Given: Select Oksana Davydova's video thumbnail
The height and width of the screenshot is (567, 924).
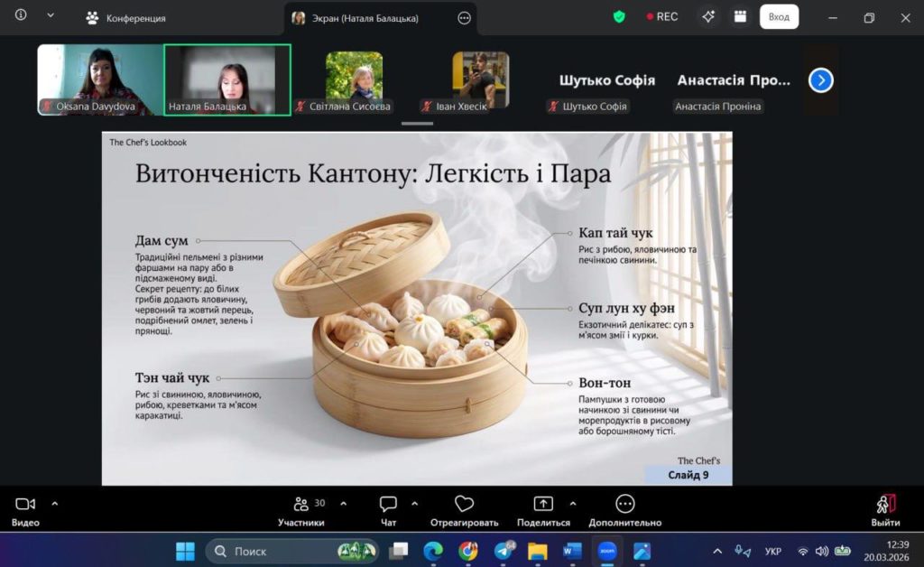Looking at the screenshot, I should click(x=99, y=79).
